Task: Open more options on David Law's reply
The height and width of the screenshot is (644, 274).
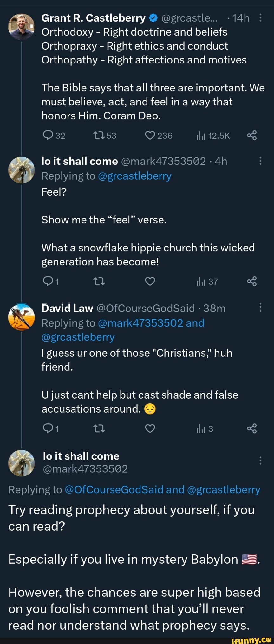Action: 260,307
